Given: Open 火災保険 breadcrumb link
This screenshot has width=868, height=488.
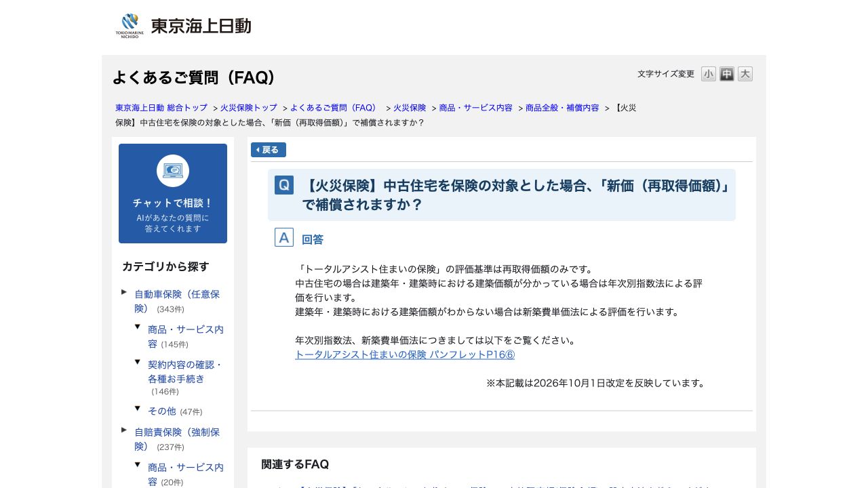Looking at the screenshot, I should tap(410, 108).
